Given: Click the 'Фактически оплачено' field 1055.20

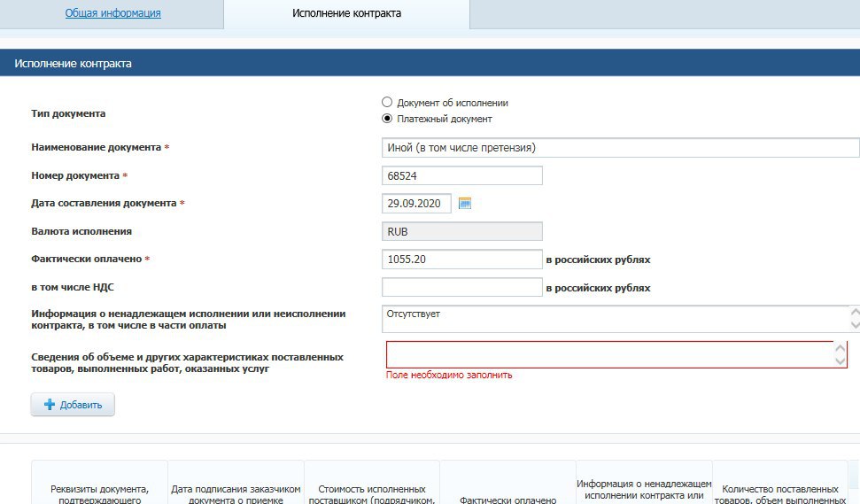Looking at the screenshot, I should tap(461, 260).
